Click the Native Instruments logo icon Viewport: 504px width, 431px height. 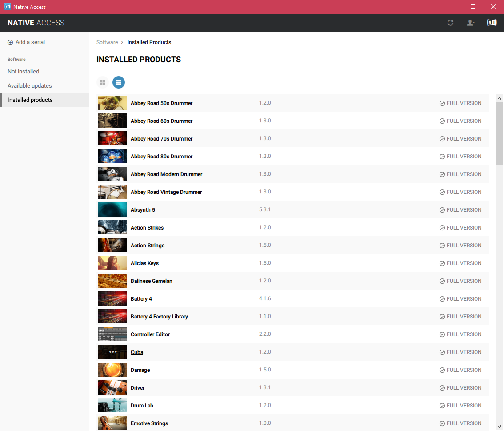(492, 23)
